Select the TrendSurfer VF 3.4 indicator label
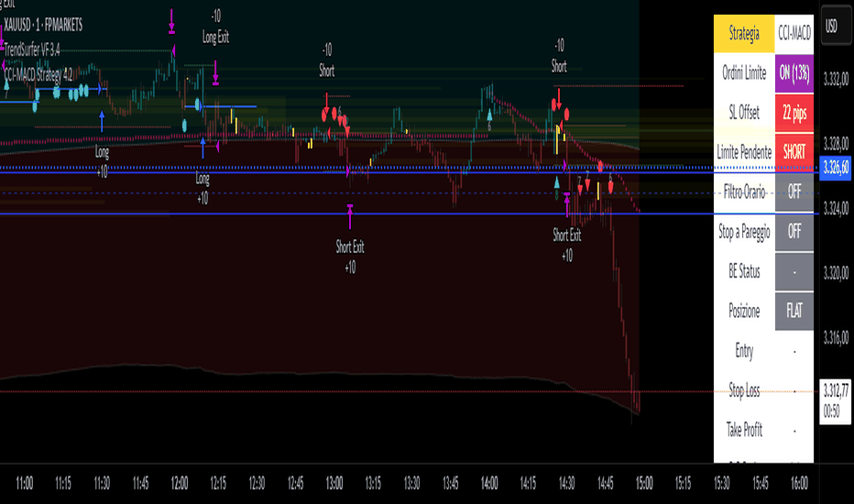 (32, 50)
